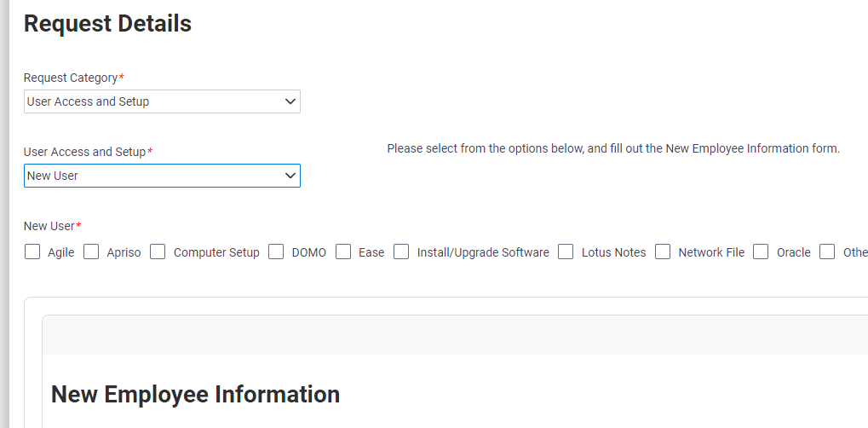Enable the Network File checkbox
Viewport: 868px width, 428px height.
663,252
